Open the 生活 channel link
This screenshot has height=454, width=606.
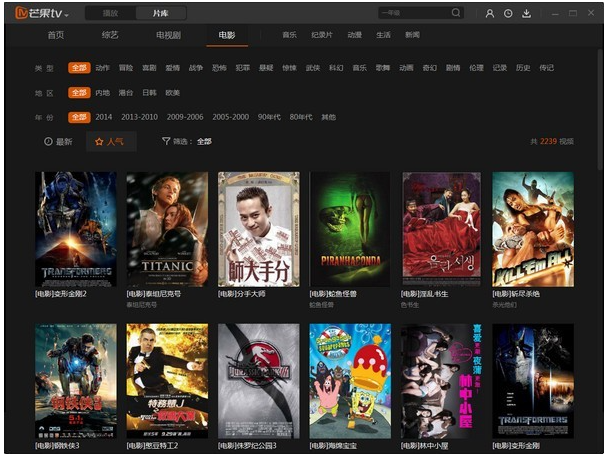[x=383, y=35]
